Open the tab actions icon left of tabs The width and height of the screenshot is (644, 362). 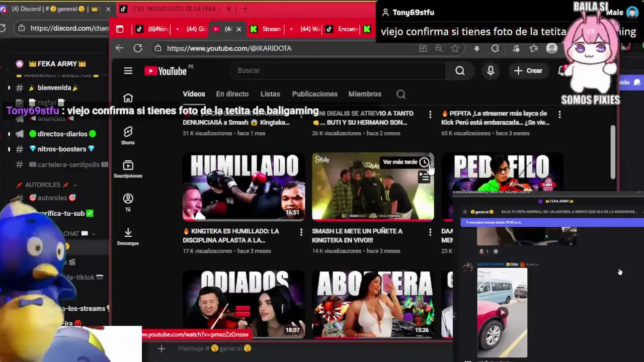pyautogui.click(x=120, y=29)
